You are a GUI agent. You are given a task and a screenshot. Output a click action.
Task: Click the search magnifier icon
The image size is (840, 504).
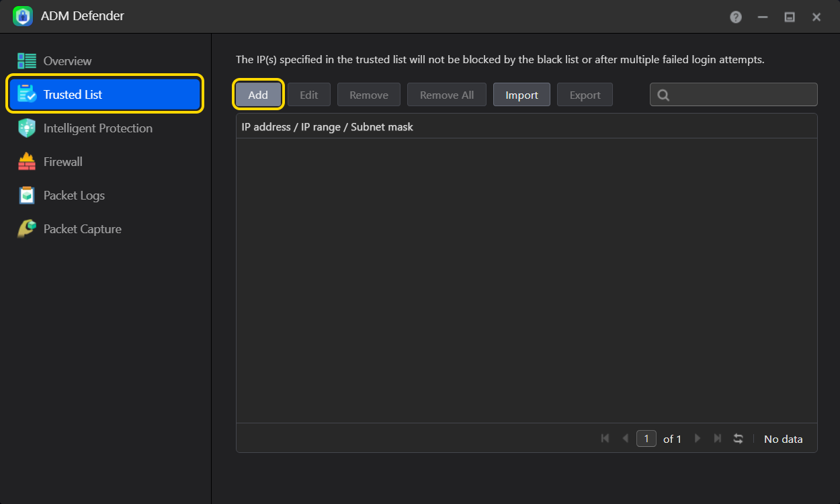[663, 95]
